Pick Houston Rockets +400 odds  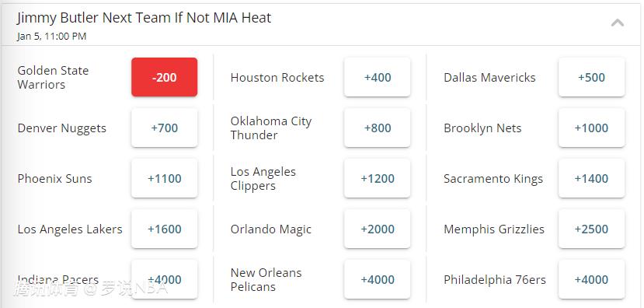tap(377, 77)
